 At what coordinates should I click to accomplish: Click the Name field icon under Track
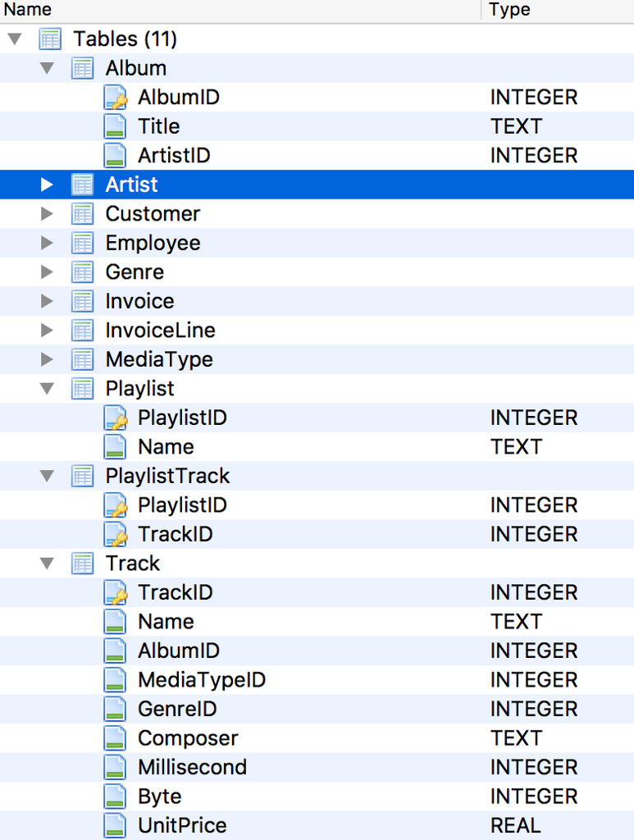click(115, 622)
